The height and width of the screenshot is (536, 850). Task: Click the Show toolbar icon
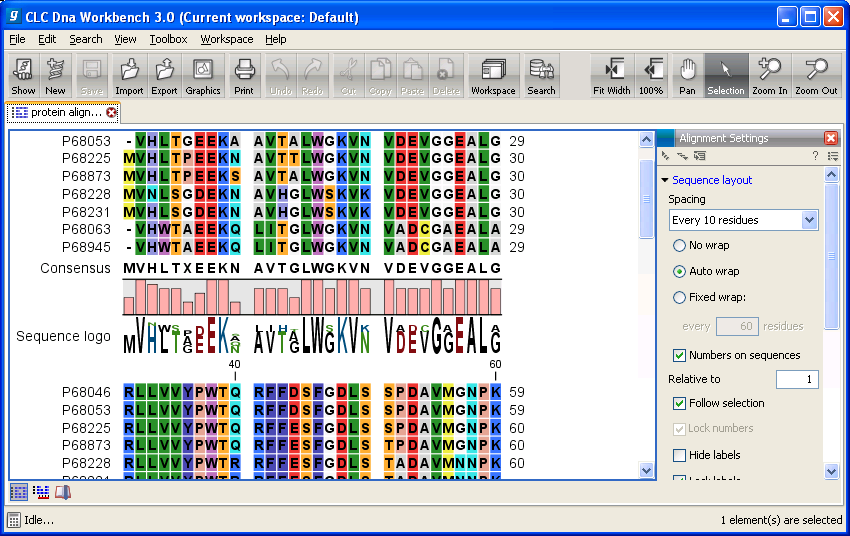[x=23, y=76]
